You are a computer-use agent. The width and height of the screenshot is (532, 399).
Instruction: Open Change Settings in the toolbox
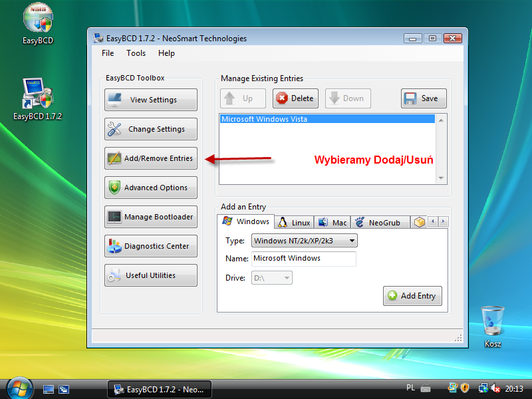151,129
